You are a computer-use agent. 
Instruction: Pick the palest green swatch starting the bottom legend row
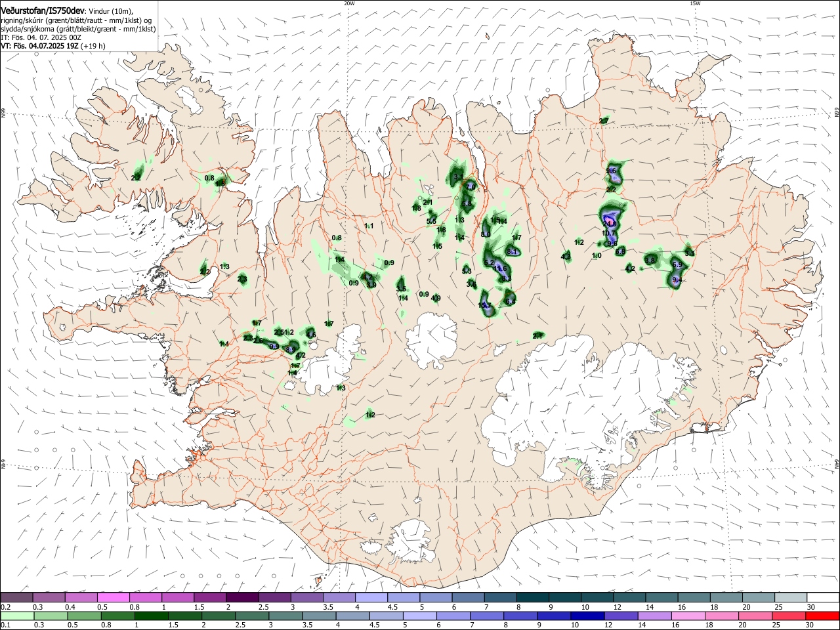[17, 616]
